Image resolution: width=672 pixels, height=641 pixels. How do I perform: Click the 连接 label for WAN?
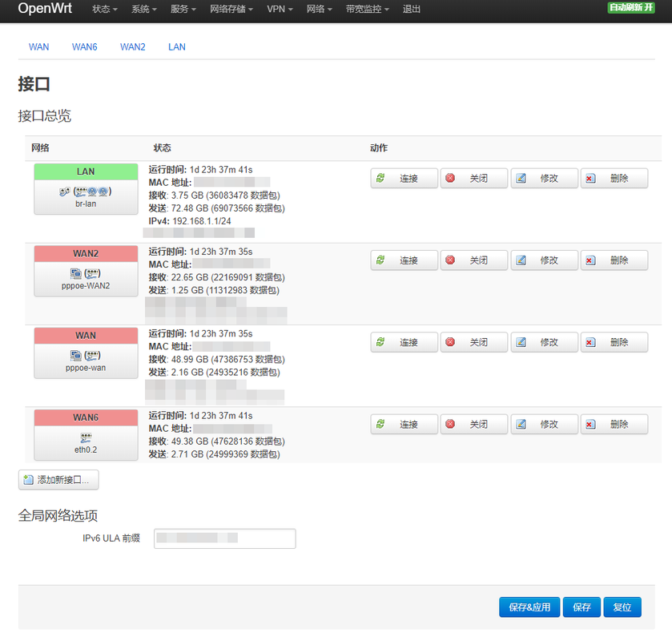point(408,342)
